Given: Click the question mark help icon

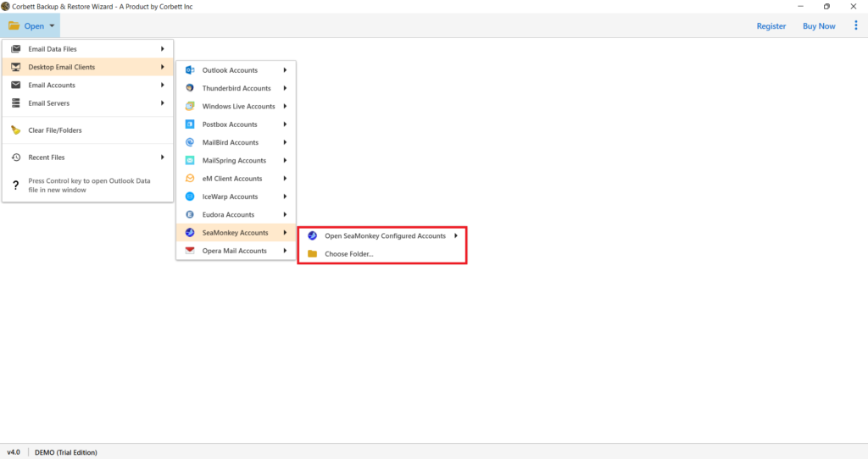Looking at the screenshot, I should [x=15, y=185].
